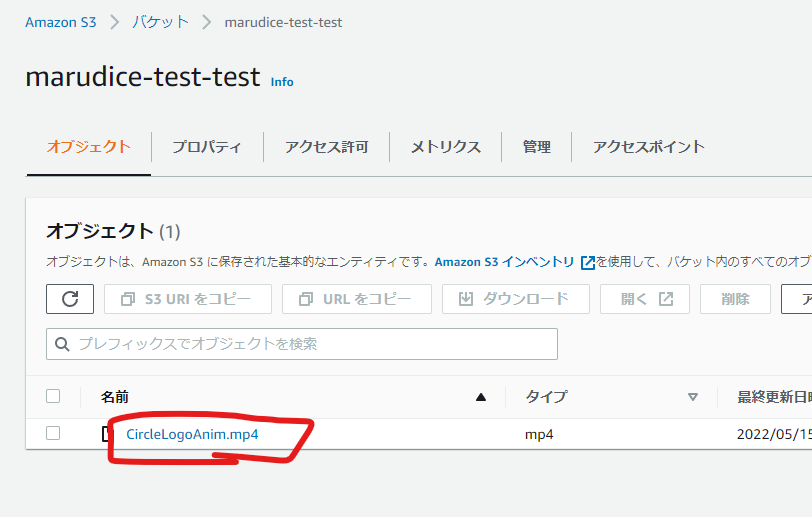Switch to the オブジェクト tab

coord(89,147)
